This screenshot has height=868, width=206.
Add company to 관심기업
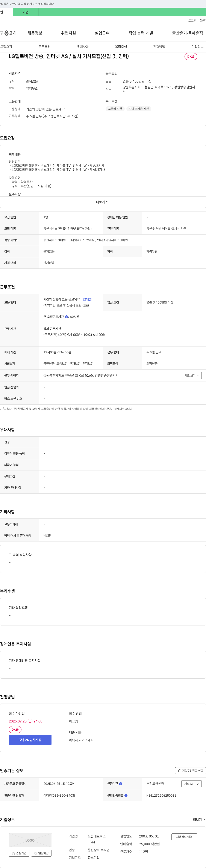click(x=19, y=853)
